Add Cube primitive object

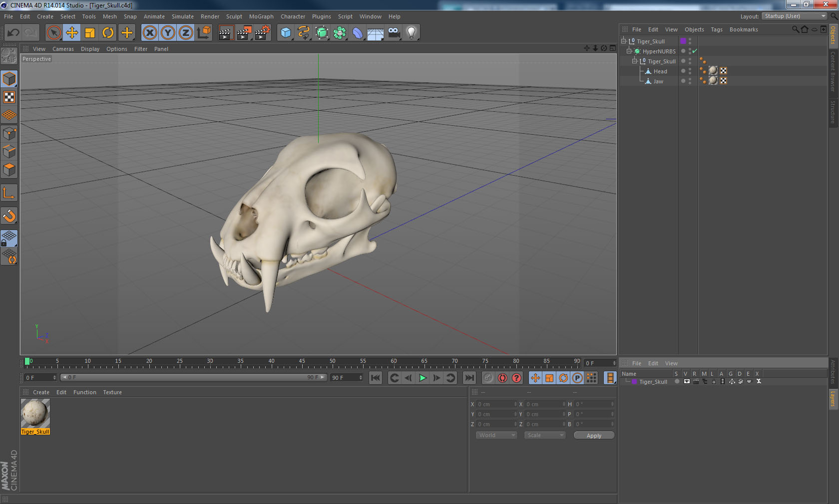point(286,33)
